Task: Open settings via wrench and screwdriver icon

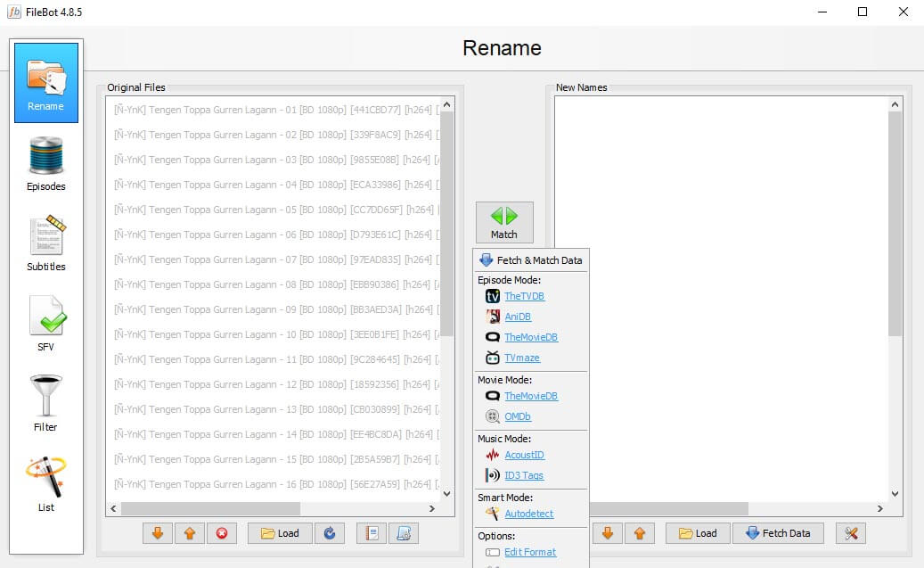Action: [851, 533]
